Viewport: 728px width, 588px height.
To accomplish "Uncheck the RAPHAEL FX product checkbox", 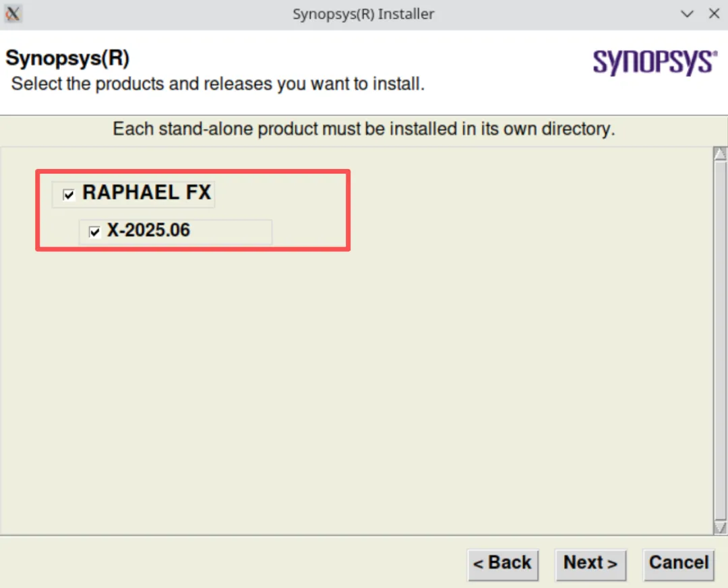I will pyautogui.click(x=69, y=195).
